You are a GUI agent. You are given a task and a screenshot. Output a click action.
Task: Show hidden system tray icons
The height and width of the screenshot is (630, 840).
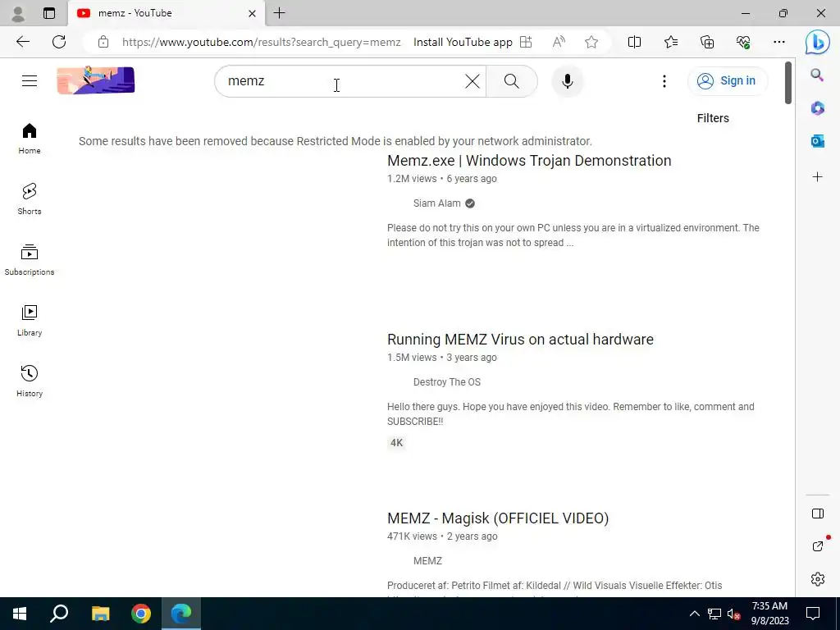point(694,614)
